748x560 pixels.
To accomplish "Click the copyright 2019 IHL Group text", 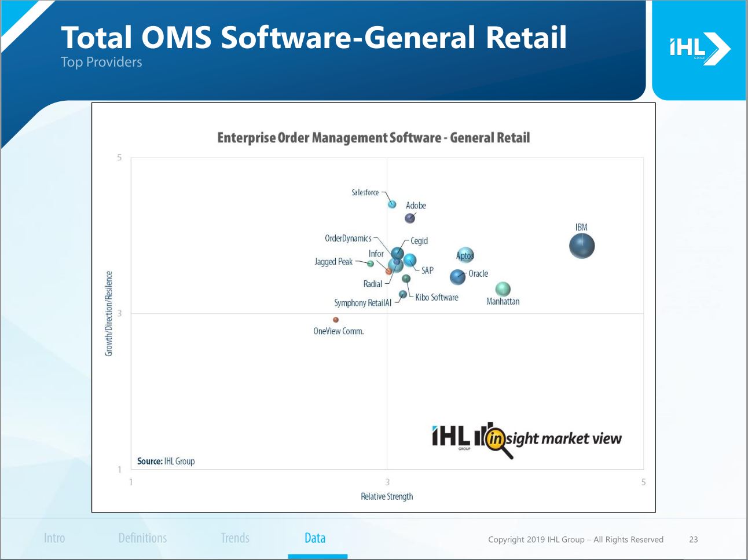I will (575, 539).
